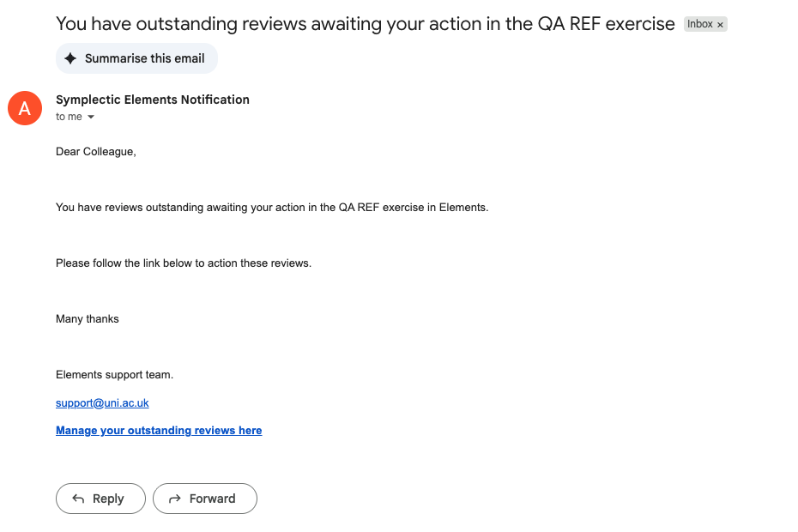
Task: Expand recipient details arrow next to "to me"
Action: (x=91, y=118)
